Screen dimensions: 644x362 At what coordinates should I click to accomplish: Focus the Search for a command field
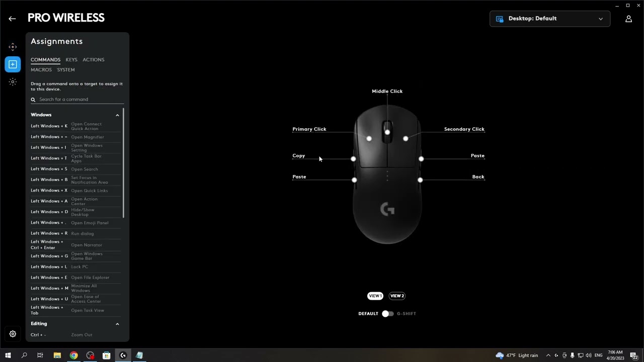point(77,100)
